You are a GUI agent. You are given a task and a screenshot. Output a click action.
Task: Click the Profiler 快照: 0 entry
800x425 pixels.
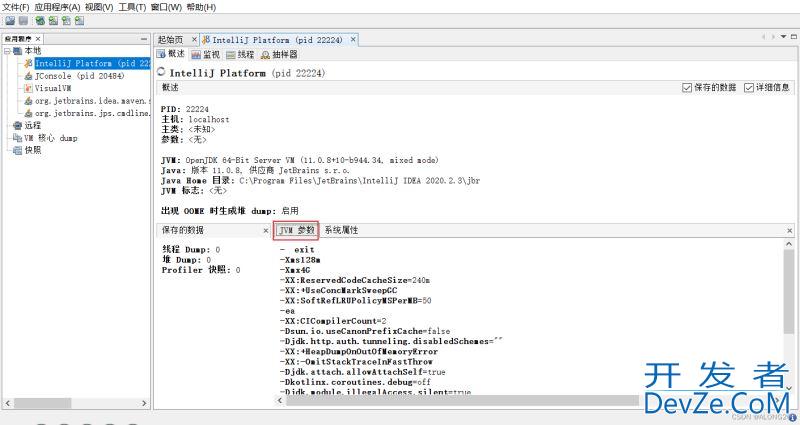click(201, 270)
